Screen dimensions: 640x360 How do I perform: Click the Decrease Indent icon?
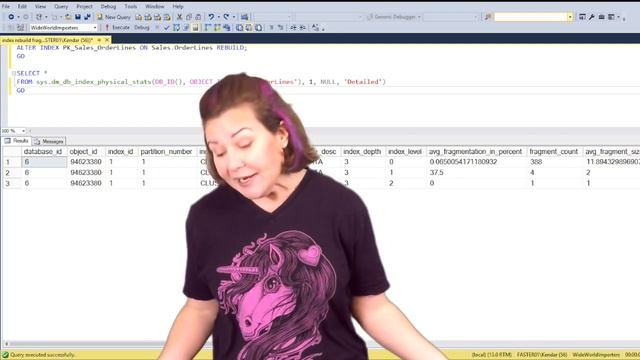pyautogui.click(x=293, y=28)
